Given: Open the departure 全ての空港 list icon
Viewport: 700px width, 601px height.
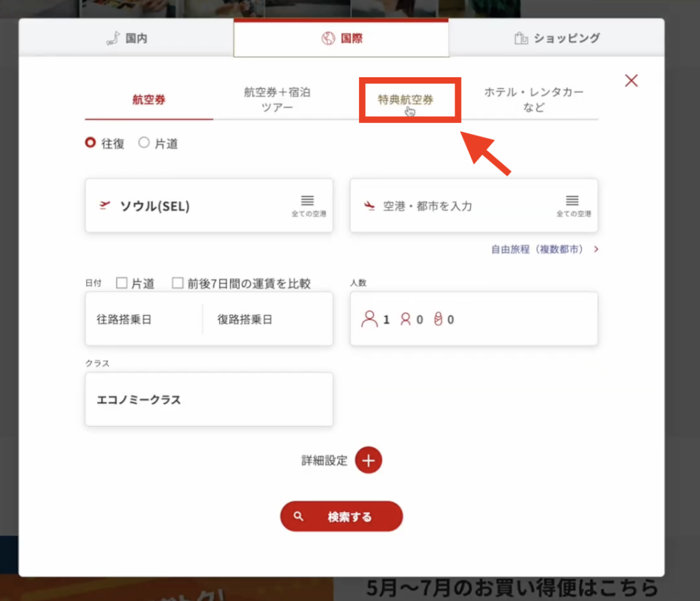Looking at the screenshot, I should 308,205.
